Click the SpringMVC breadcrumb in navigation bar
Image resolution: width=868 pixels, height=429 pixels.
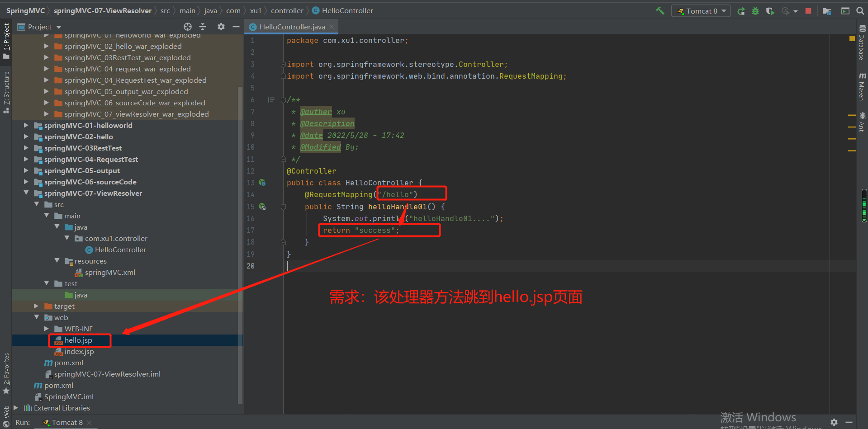pos(25,11)
